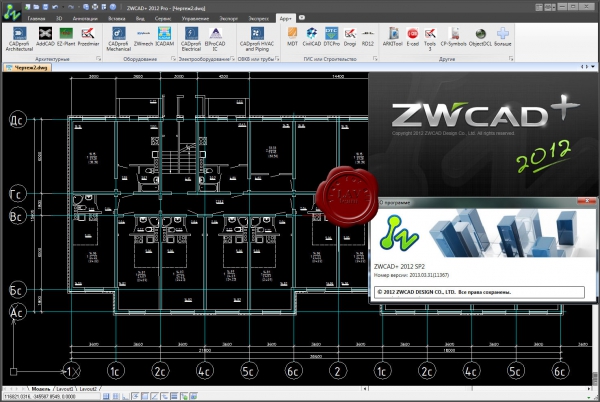Launch CADprofi Architectural plugin
Image resolution: width=600 pixels, height=402 pixels.
click(19, 39)
